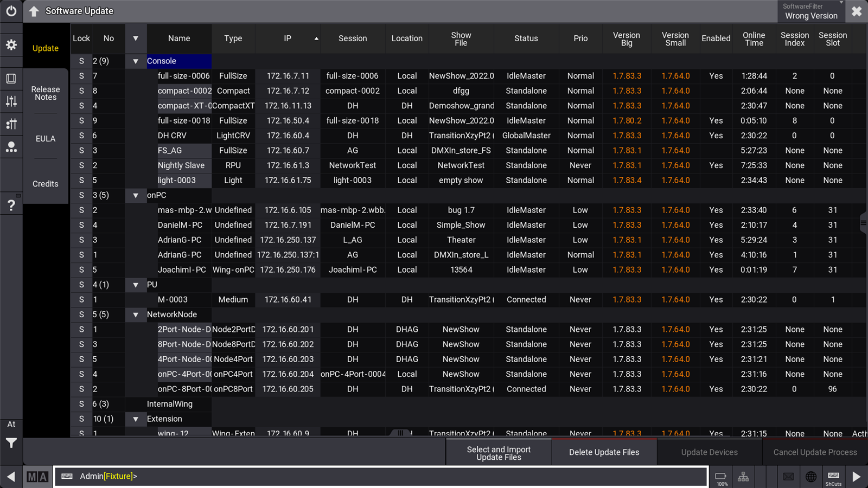Click the window layout icon in the sidebar
Image resolution: width=868 pixels, height=488 pixels.
pyautogui.click(x=11, y=79)
